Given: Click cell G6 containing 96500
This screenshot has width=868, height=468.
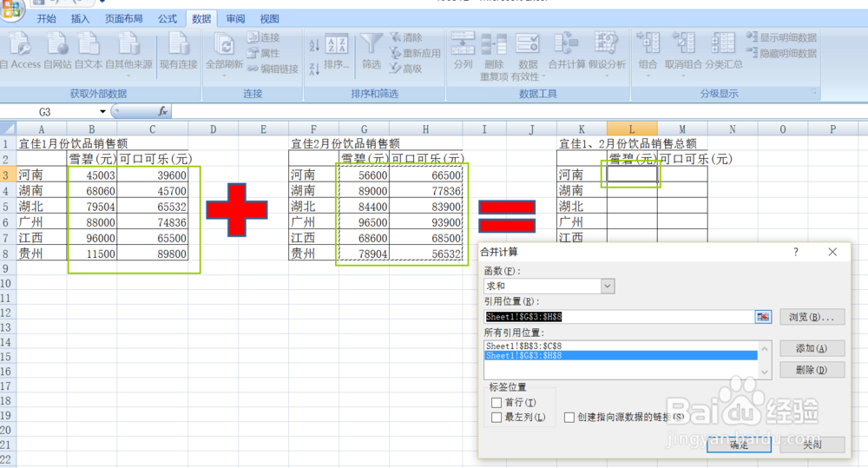Looking at the screenshot, I should (x=364, y=222).
